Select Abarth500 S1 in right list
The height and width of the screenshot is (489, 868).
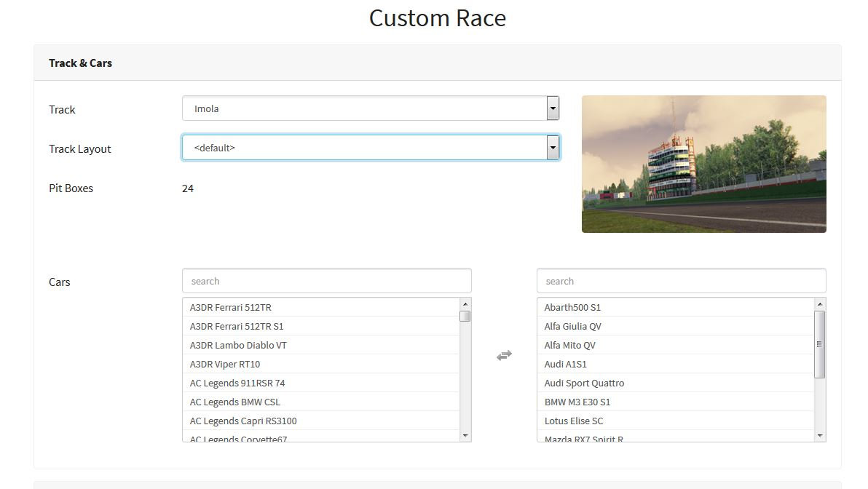(572, 307)
